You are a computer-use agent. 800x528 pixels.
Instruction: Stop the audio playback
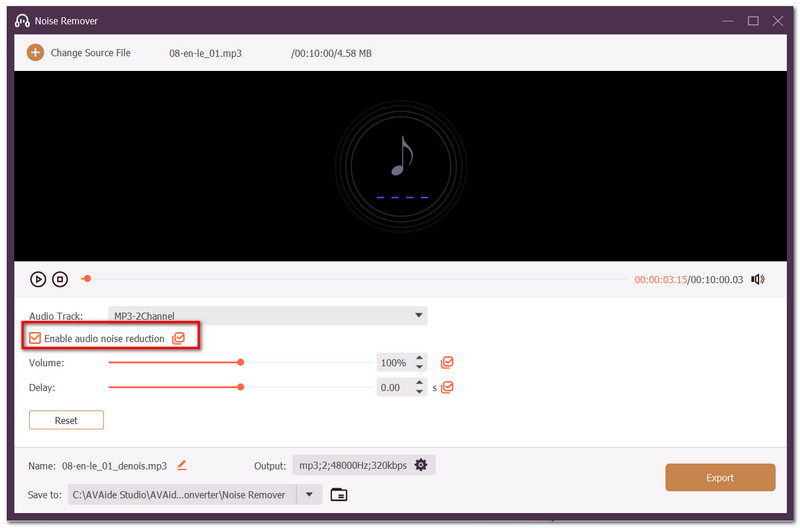point(60,279)
